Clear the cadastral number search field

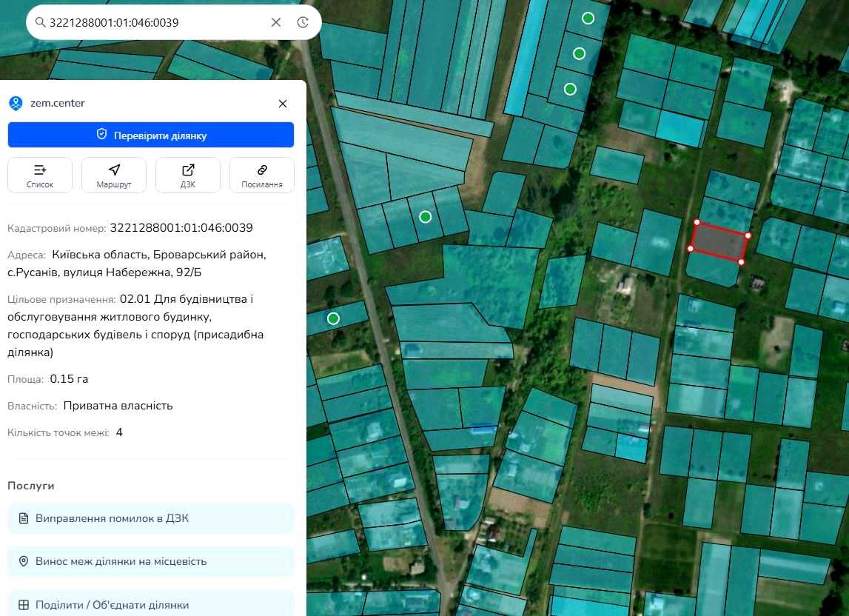coord(275,22)
